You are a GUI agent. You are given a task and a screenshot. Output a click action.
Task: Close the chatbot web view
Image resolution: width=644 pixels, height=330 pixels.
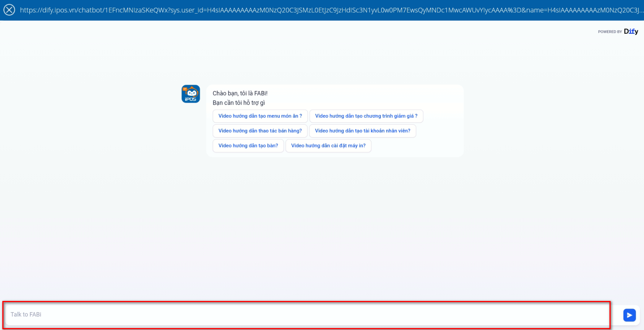pyautogui.click(x=9, y=10)
